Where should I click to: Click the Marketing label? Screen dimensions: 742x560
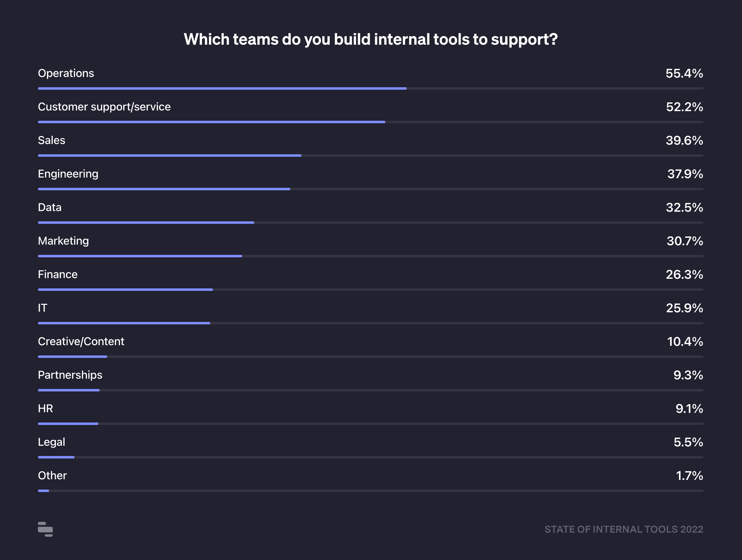pyautogui.click(x=63, y=241)
